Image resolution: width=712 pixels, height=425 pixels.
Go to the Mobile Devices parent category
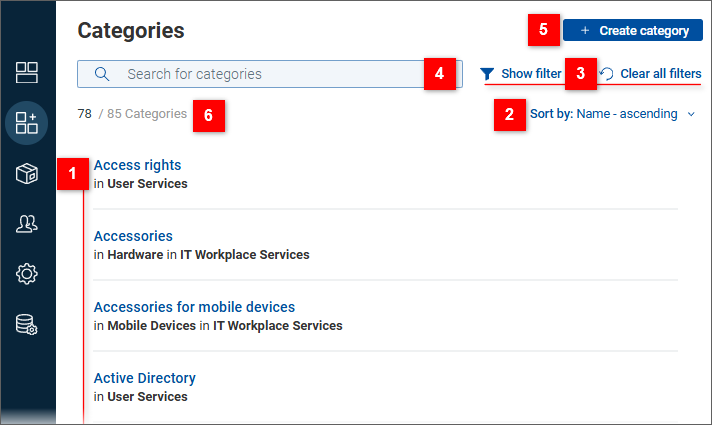(x=151, y=326)
